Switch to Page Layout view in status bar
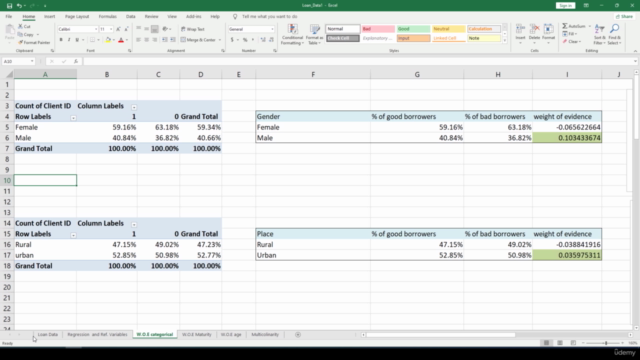 pyautogui.click(x=560, y=343)
